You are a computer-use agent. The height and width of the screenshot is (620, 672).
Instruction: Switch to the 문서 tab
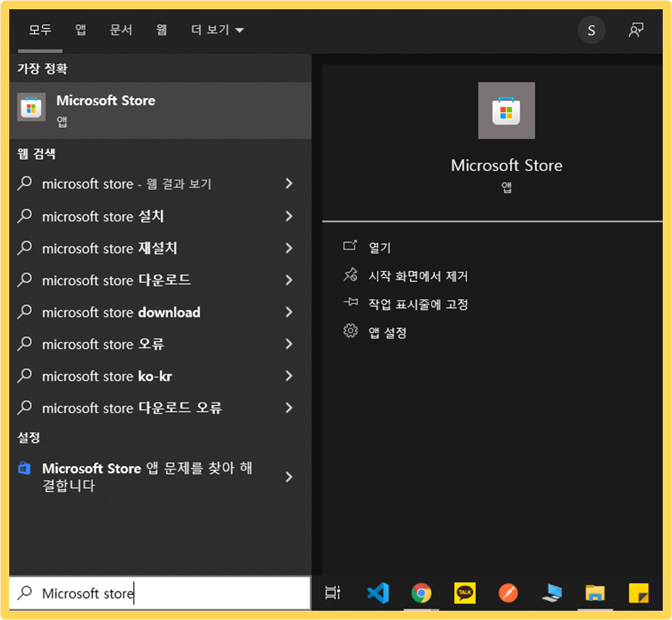click(x=121, y=30)
